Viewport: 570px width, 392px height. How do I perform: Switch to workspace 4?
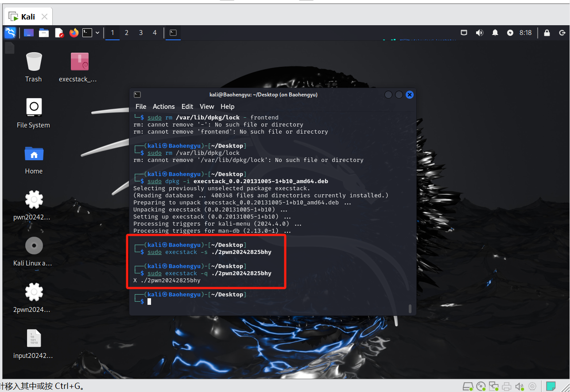155,32
